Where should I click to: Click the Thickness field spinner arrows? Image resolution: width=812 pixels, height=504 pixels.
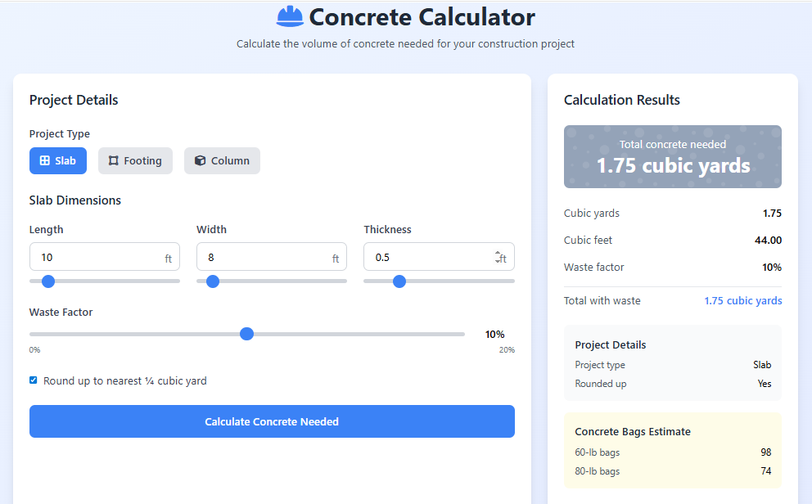point(498,257)
